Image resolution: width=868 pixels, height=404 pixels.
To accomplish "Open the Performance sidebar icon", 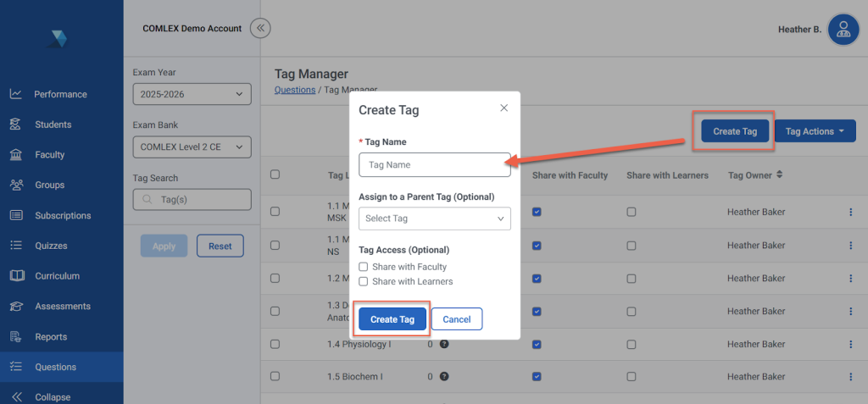I will (x=16, y=94).
